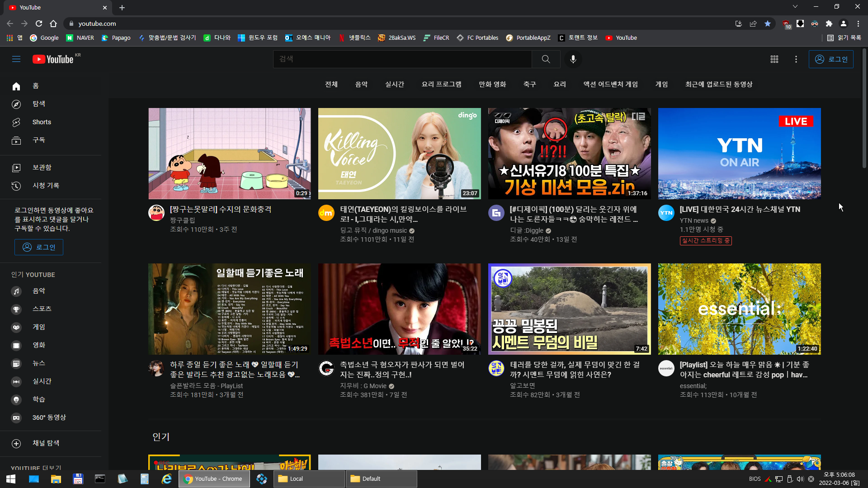The height and width of the screenshot is (488, 868).
Task: Click the YouTube logo
Action: [53, 59]
